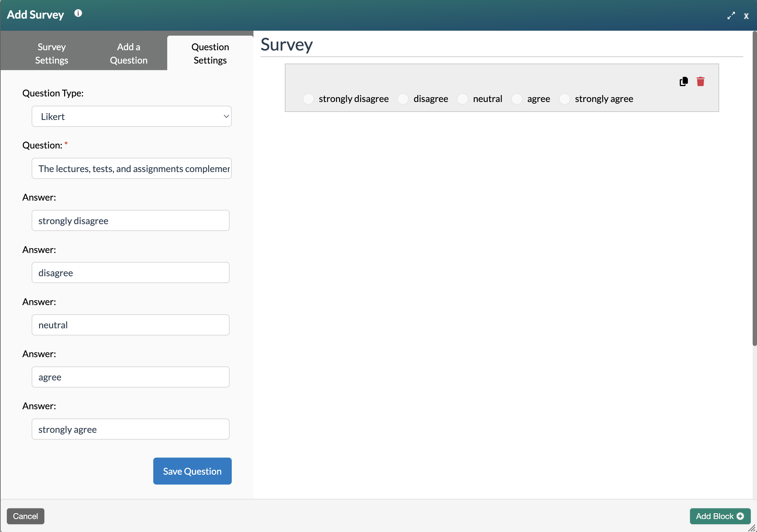Close the Add Survey dialog
This screenshot has width=757, height=532.
[746, 16]
